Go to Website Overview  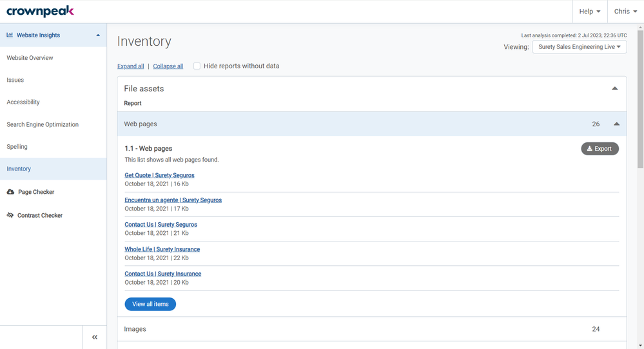30,58
